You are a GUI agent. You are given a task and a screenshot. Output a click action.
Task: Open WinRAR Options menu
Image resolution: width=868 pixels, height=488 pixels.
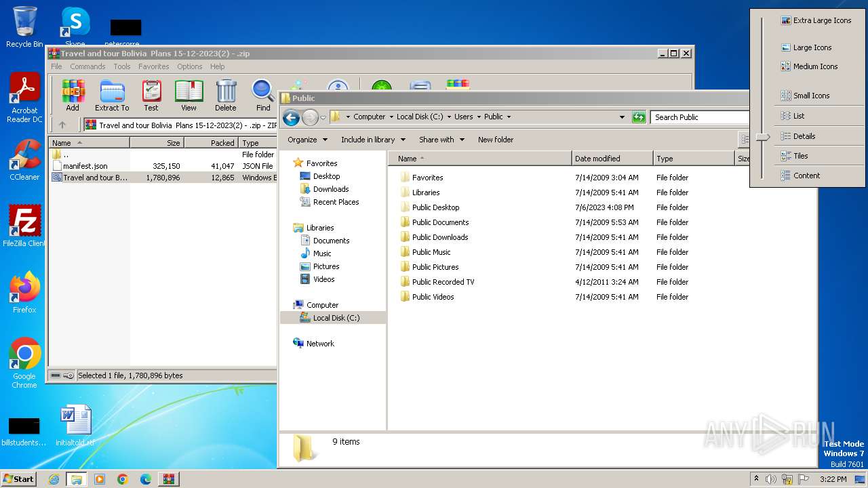click(x=190, y=66)
